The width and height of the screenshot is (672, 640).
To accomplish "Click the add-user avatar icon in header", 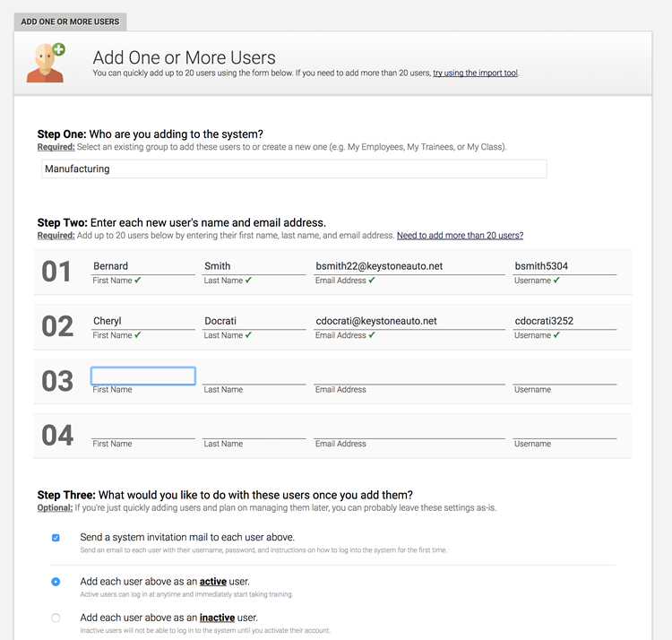I will (46, 63).
